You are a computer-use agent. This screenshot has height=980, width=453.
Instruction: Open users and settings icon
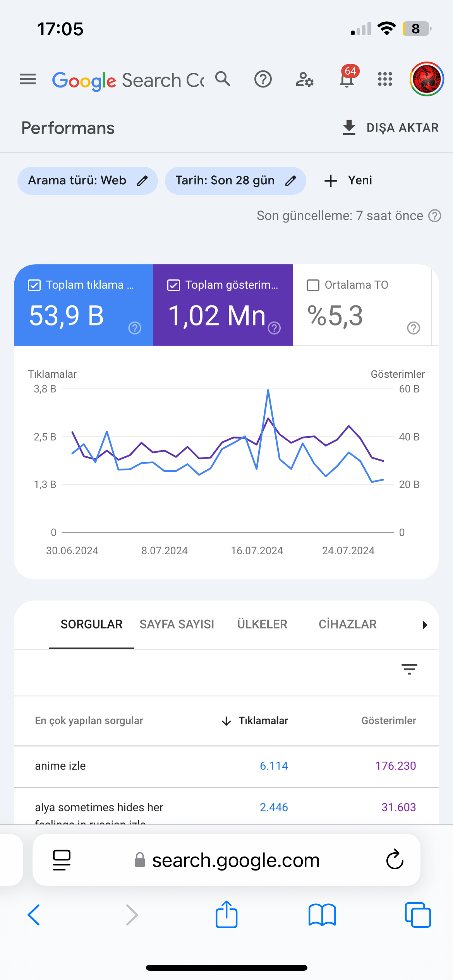click(305, 79)
